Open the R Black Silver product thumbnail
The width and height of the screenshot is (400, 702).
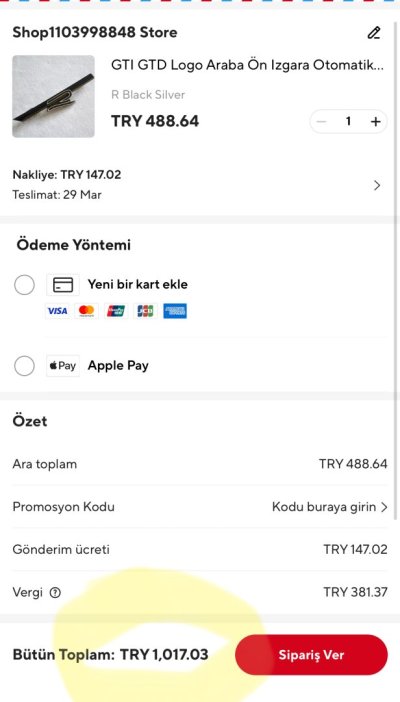pos(53,96)
